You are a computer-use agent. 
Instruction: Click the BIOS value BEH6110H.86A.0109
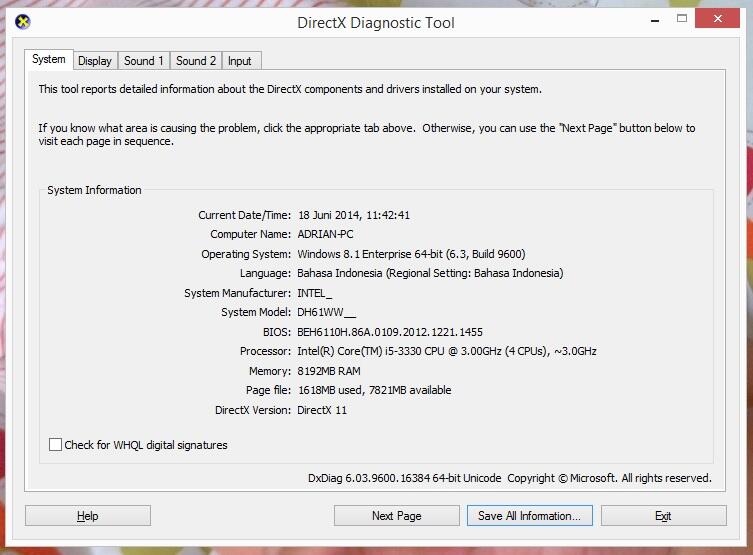click(x=389, y=332)
